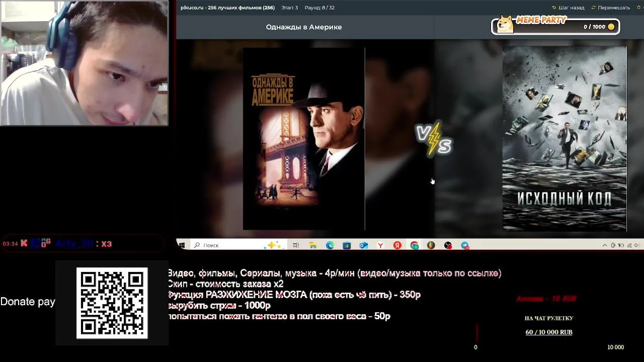
Task: Click the Donate pay QR code
Action: pyautogui.click(x=112, y=303)
